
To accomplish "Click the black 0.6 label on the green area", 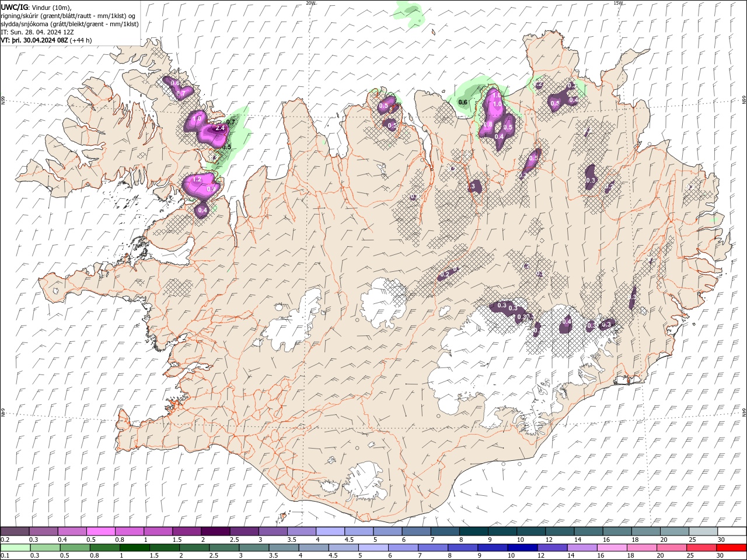I will click(x=463, y=103).
